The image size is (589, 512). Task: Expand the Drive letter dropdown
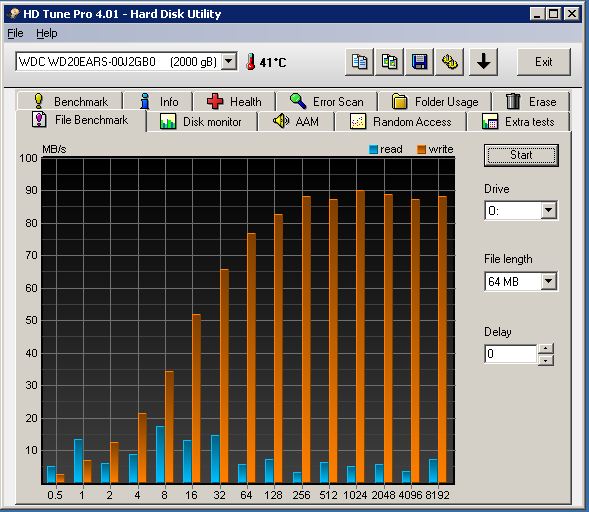click(x=549, y=210)
